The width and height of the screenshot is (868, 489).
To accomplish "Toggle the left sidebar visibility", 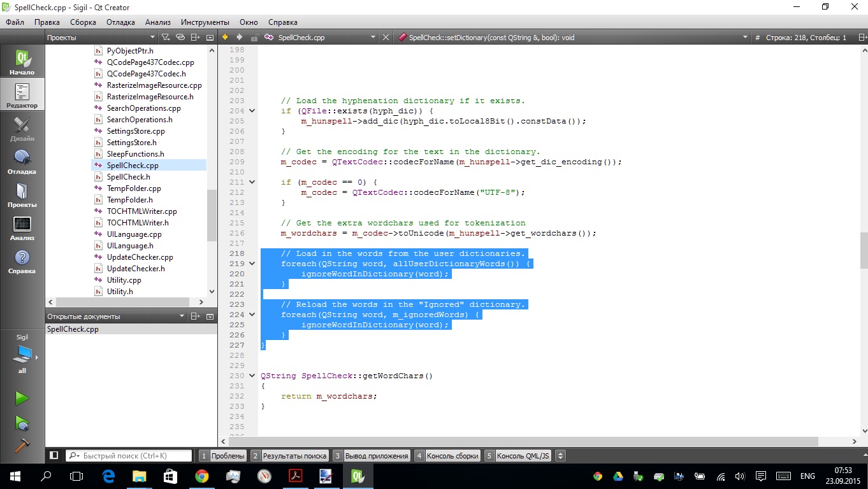I will pos(54,456).
